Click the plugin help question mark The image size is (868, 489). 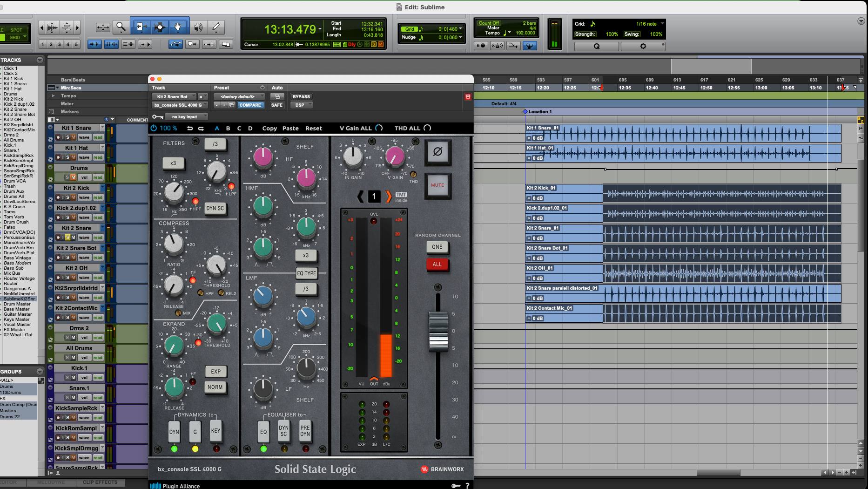click(x=467, y=485)
